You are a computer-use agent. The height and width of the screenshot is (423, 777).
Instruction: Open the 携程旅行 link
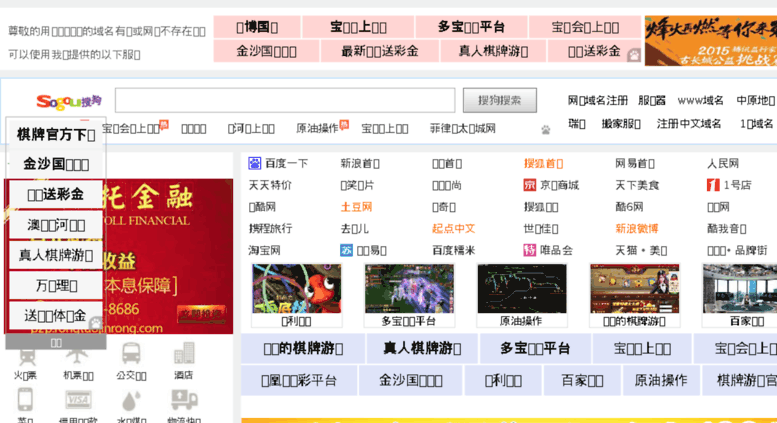270,229
